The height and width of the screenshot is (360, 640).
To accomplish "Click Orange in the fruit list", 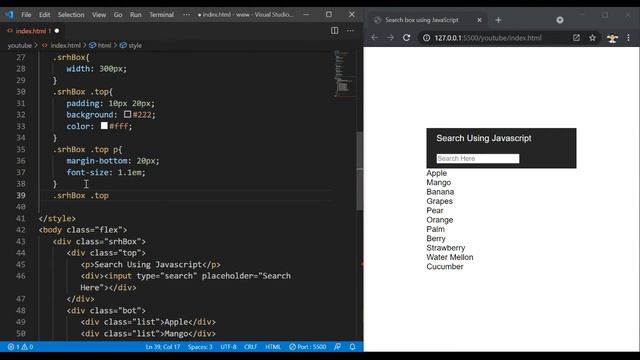I will click(440, 220).
